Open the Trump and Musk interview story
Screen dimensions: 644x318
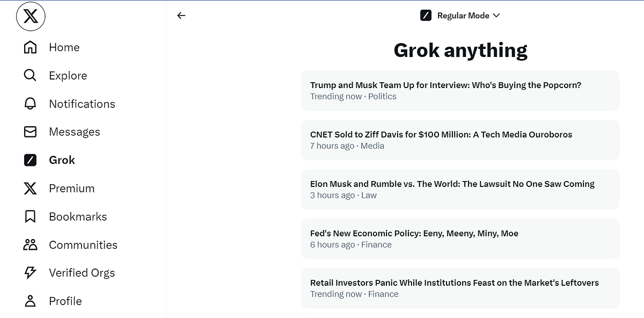point(460,90)
